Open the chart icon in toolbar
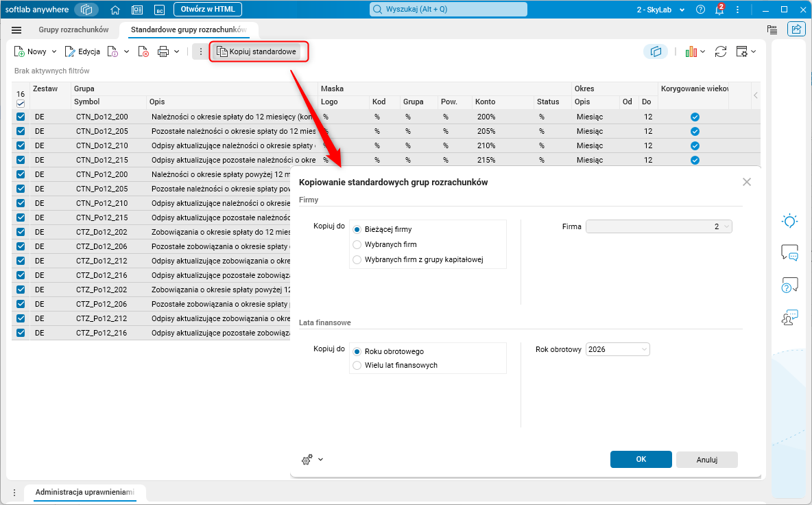Image resolution: width=812 pixels, height=505 pixels. click(x=691, y=51)
